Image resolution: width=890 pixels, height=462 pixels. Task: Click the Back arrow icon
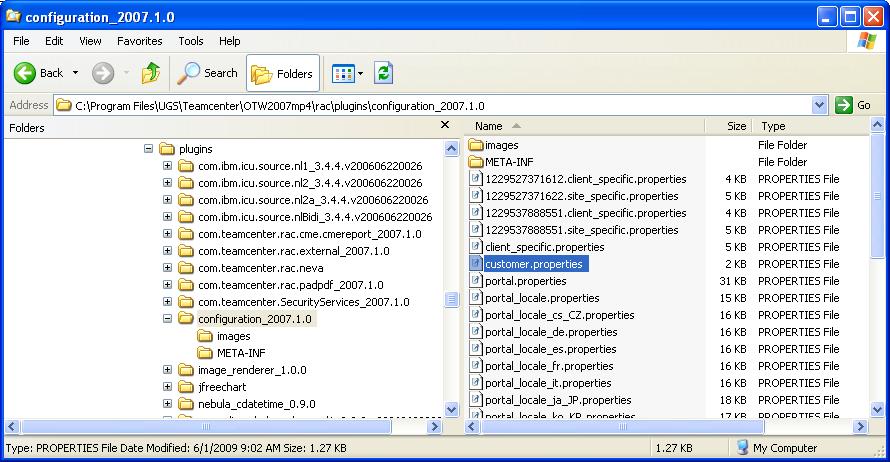tap(24, 73)
